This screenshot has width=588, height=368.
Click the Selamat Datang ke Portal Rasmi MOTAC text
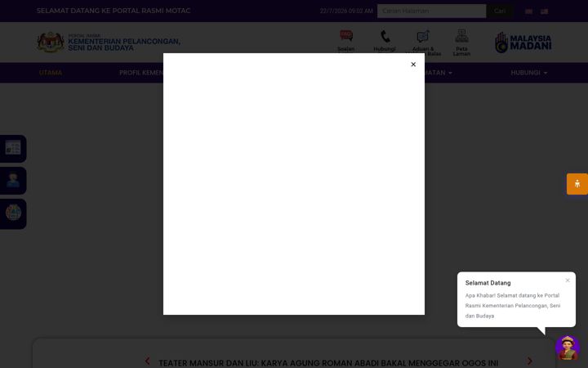coord(114,11)
